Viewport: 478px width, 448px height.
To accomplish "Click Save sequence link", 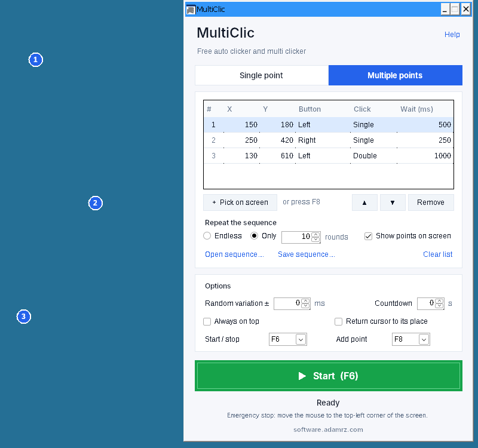I will (x=307, y=254).
